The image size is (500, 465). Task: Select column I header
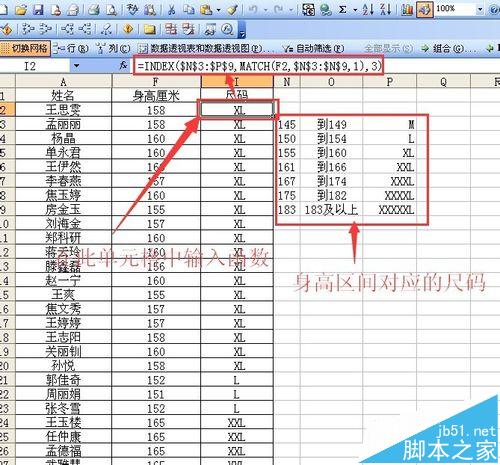click(x=237, y=82)
